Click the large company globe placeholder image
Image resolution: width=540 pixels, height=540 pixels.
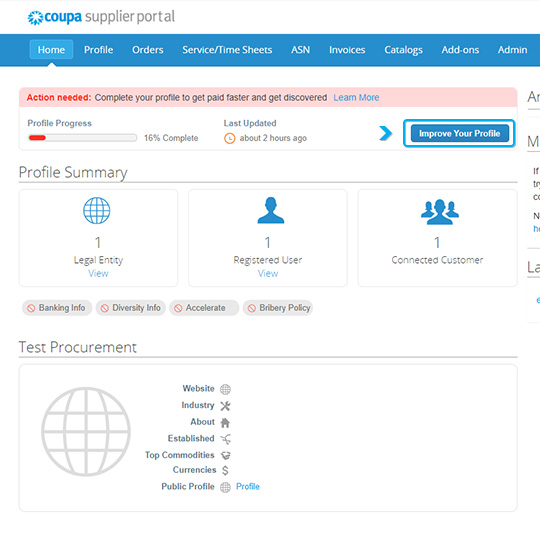click(x=86, y=432)
